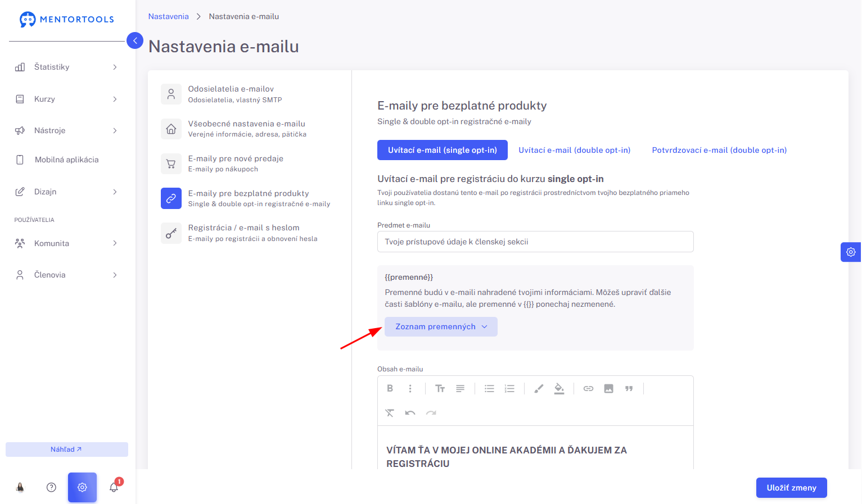Open the bulleted list option

[489, 388]
